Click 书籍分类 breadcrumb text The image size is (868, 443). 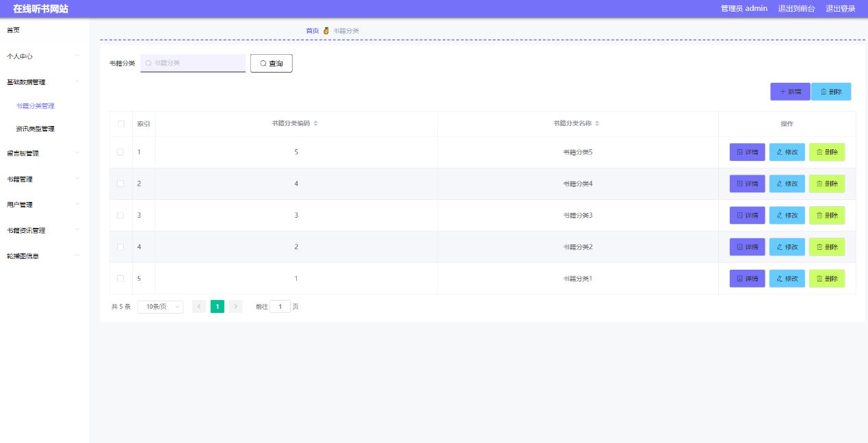click(346, 31)
